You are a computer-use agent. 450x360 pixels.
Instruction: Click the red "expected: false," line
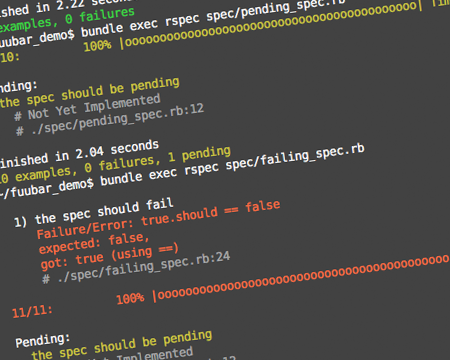(x=94, y=243)
